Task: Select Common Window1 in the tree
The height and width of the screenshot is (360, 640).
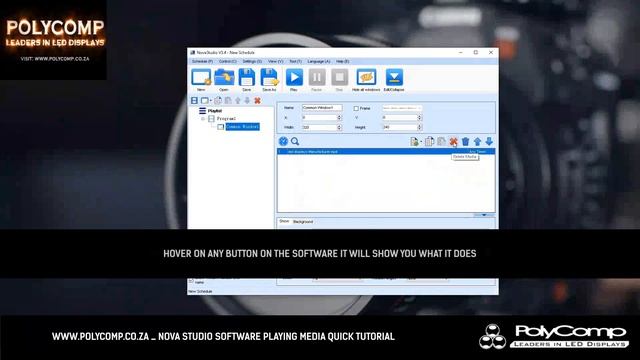Action: click(x=242, y=127)
